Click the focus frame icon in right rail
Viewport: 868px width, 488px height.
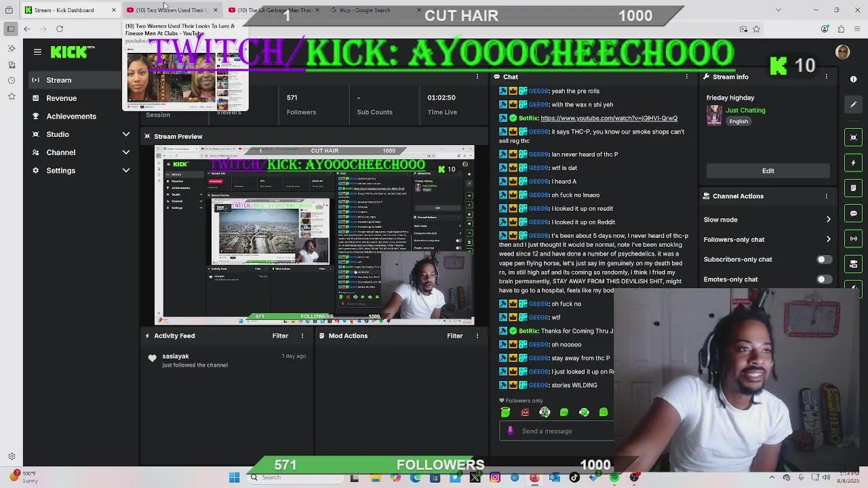tap(853, 138)
